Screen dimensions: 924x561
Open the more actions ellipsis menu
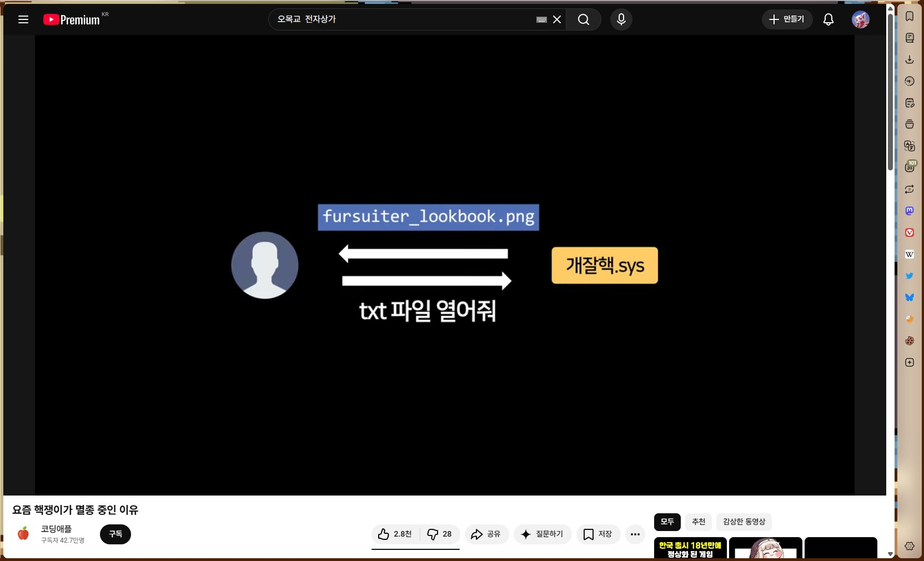tap(635, 534)
